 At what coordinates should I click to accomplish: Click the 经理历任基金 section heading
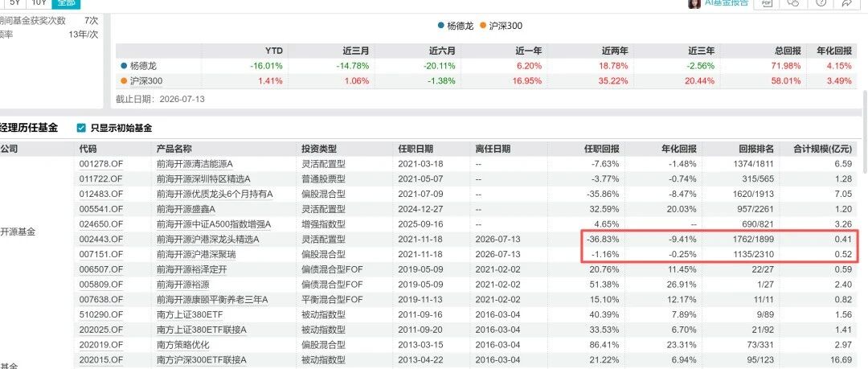[x=29, y=128]
